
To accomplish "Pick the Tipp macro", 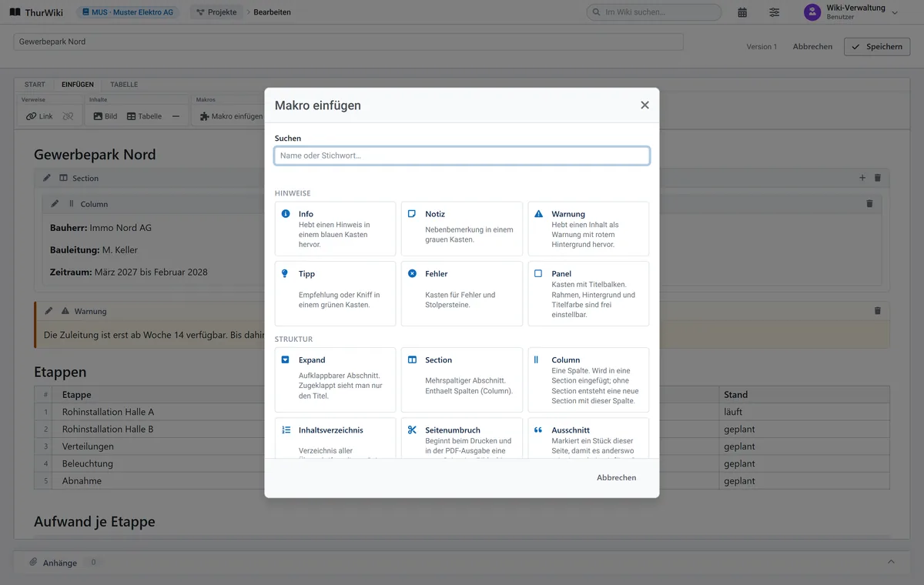I will click(x=336, y=293).
